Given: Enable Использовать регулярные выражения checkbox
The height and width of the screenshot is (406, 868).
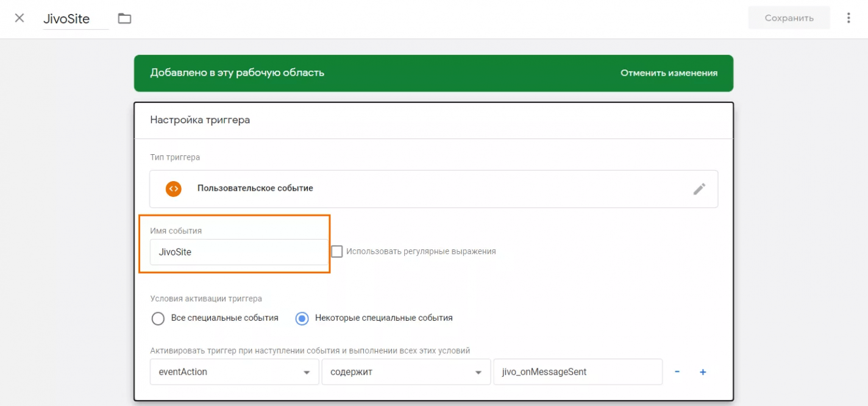Looking at the screenshot, I should coord(337,251).
